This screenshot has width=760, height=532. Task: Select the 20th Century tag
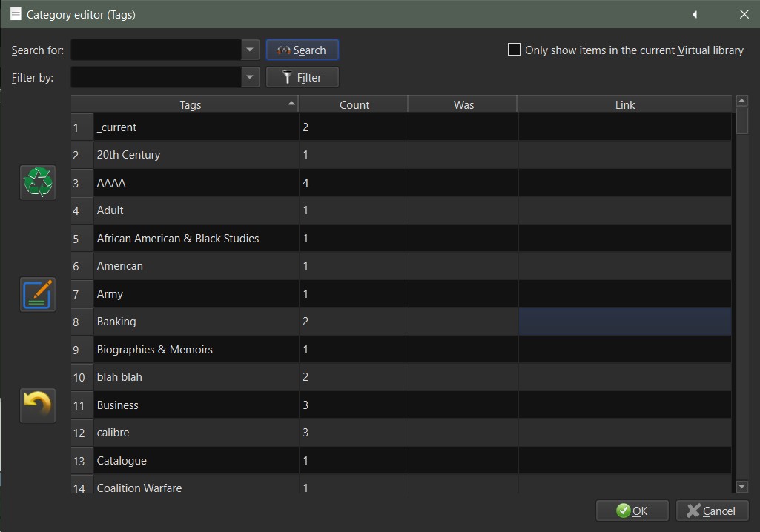coord(196,155)
